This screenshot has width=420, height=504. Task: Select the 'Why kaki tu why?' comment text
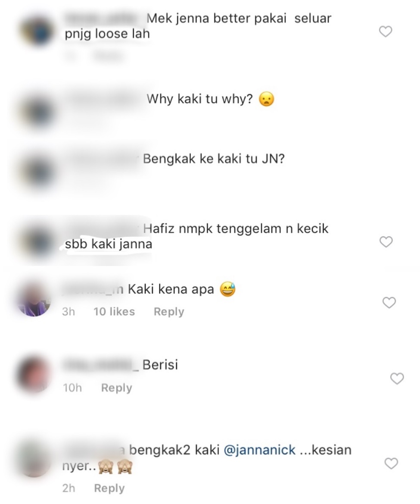pos(200,99)
